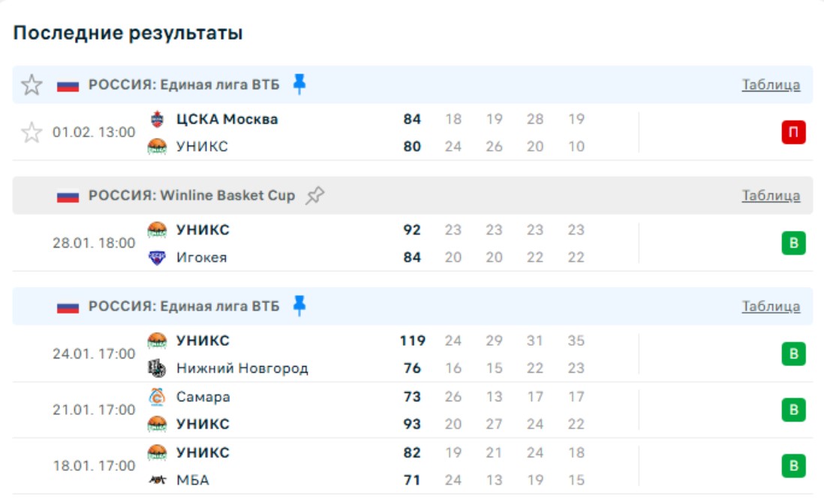
Task: Unpin the first Единая лига ВТБ league
Action: click(x=299, y=84)
